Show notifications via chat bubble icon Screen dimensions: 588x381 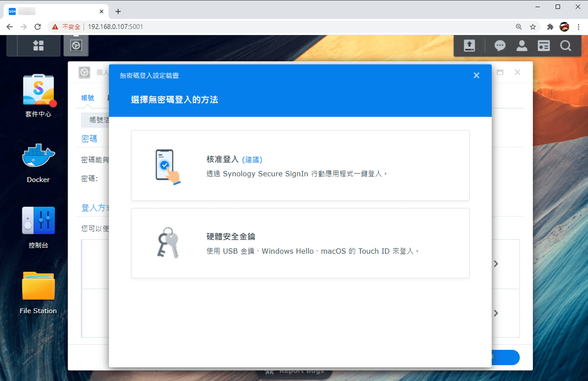click(500, 45)
